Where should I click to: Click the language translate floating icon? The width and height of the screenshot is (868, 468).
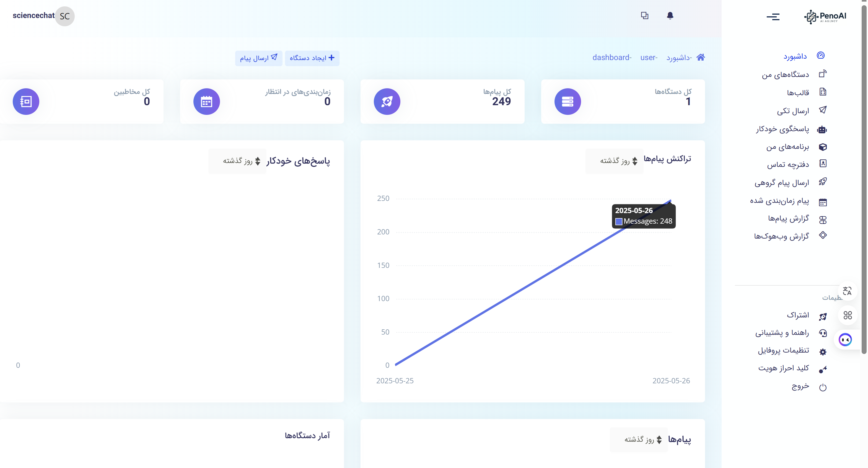pos(847,291)
